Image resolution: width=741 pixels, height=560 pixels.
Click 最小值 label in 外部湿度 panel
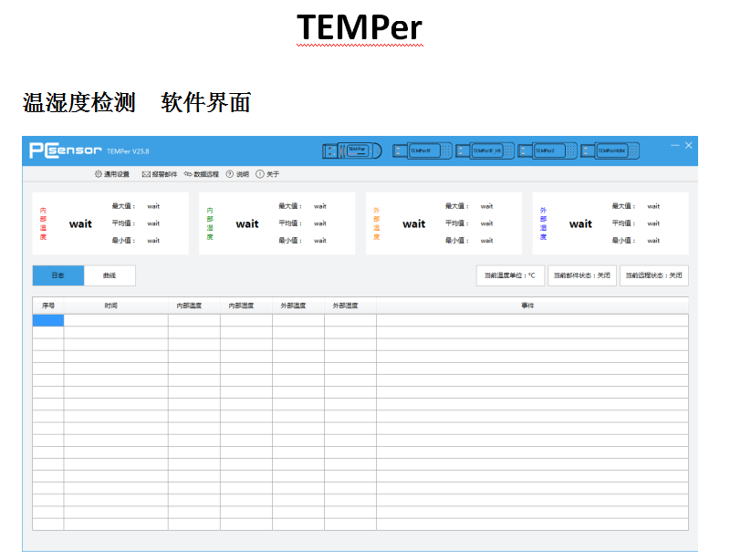pos(624,241)
